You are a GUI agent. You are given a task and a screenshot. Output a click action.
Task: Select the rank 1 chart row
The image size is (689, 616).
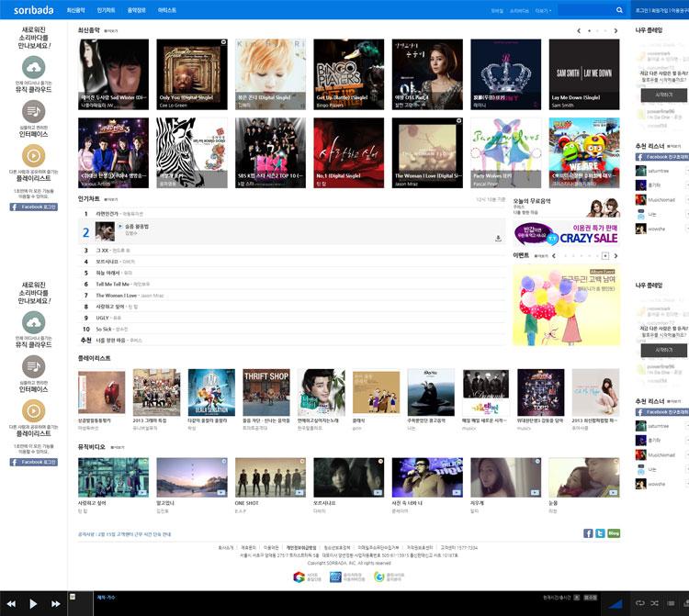292,214
